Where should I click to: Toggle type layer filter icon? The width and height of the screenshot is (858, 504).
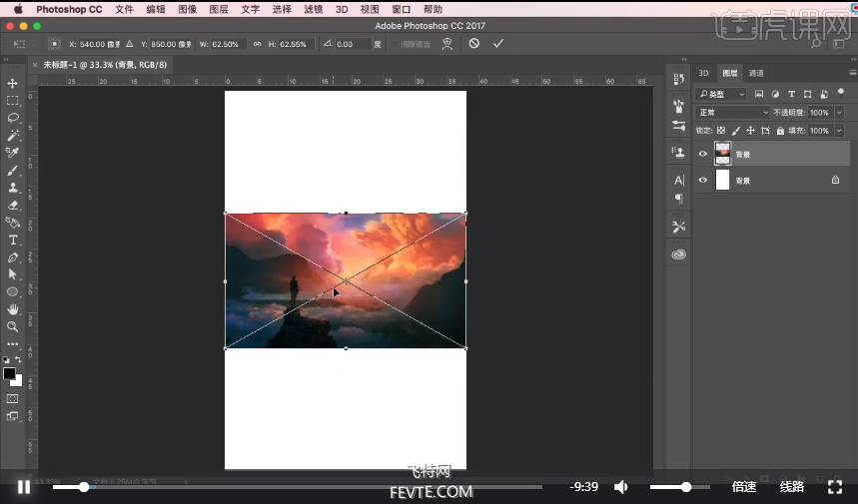pos(791,94)
